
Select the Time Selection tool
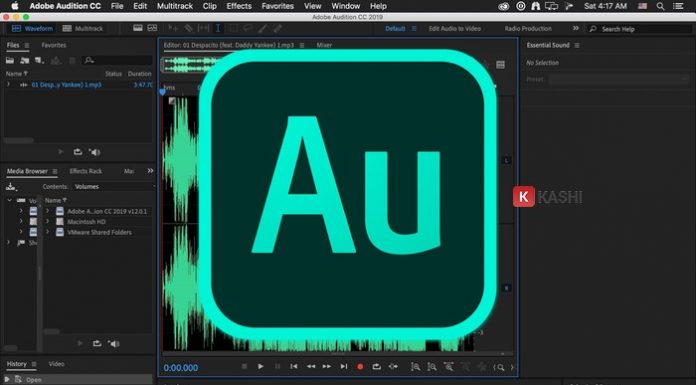218,28
